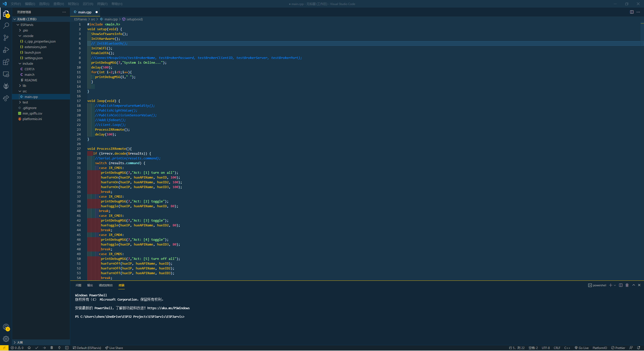Open the Source Control view
This screenshot has height=351, width=644.
click(x=6, y=38)
